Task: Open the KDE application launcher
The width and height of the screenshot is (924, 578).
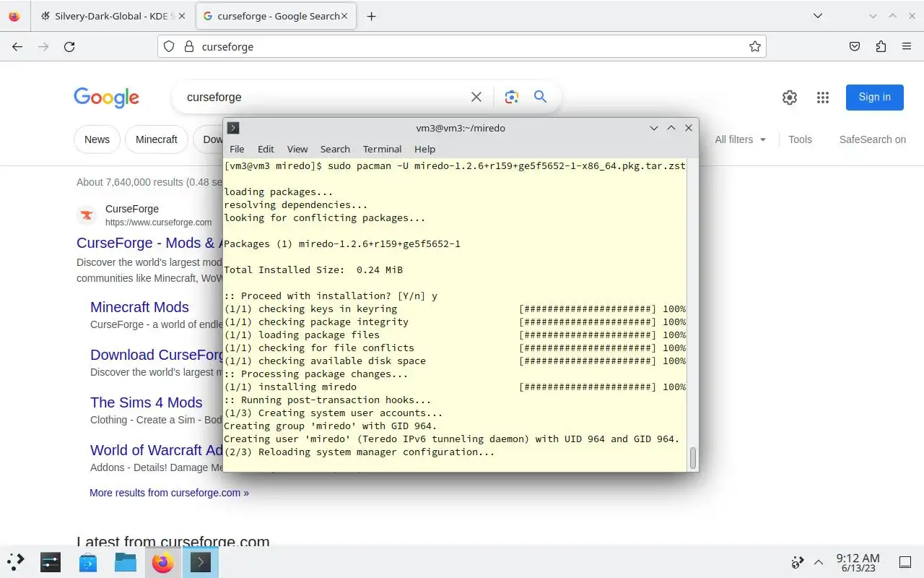Action: [16, 561]
